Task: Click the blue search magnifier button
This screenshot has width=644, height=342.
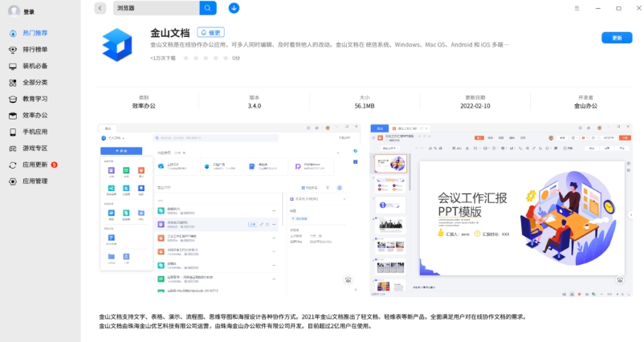Action: [208, 8]
